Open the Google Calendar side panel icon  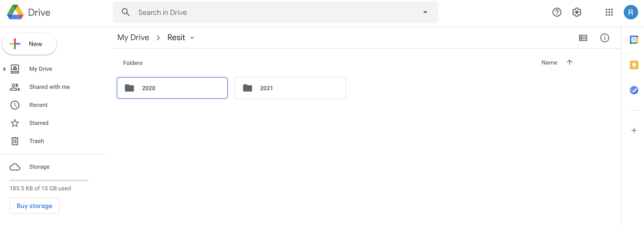click(x=634, y=40)
